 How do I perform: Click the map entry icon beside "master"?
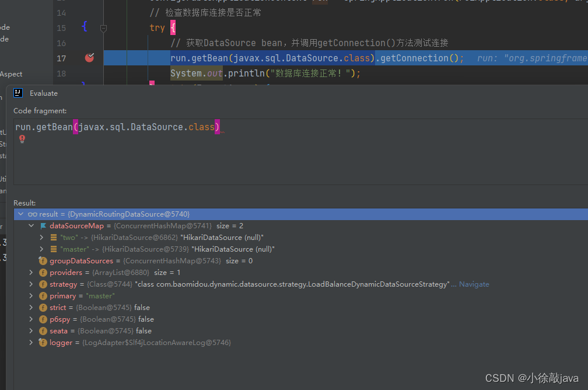point(54,249)
